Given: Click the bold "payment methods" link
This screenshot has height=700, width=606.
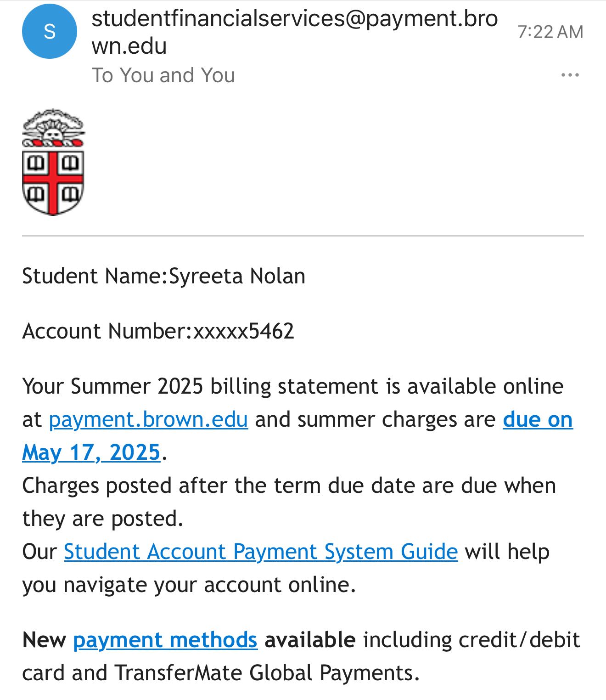Looking at the screenshot, I should pyautogui.click(x=165, y=640).
